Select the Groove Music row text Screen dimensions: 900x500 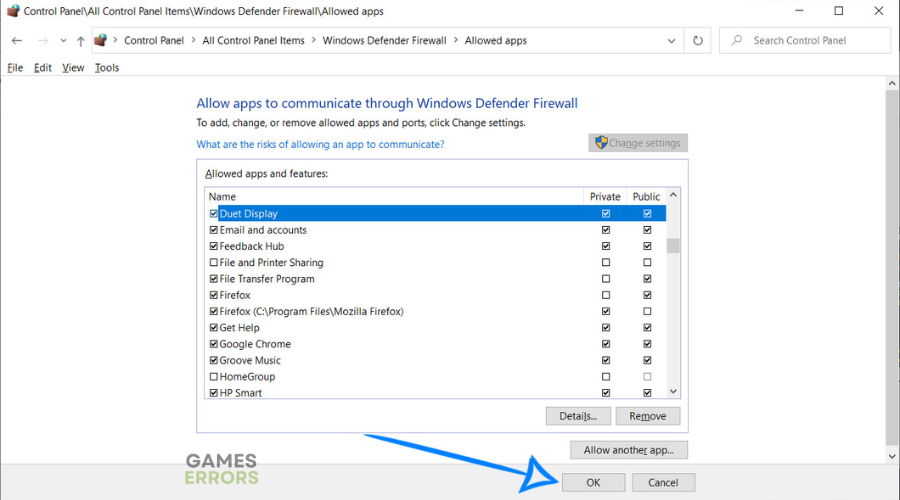click(250, 361)
